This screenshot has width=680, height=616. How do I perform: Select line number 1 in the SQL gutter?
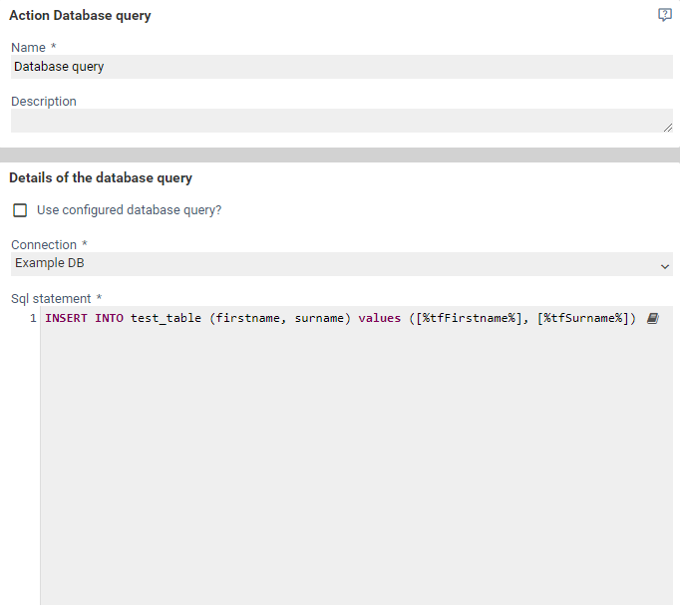pos(33,319)
